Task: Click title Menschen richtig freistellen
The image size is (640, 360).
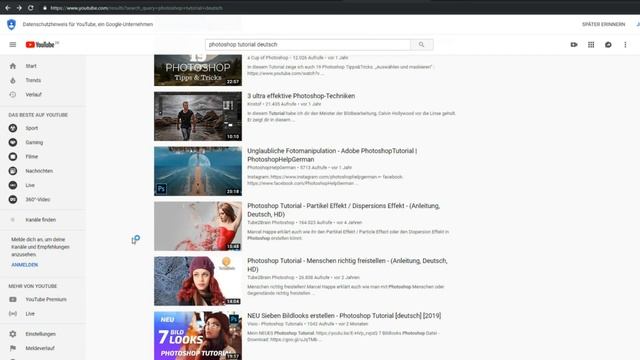Action: point(347,265)
